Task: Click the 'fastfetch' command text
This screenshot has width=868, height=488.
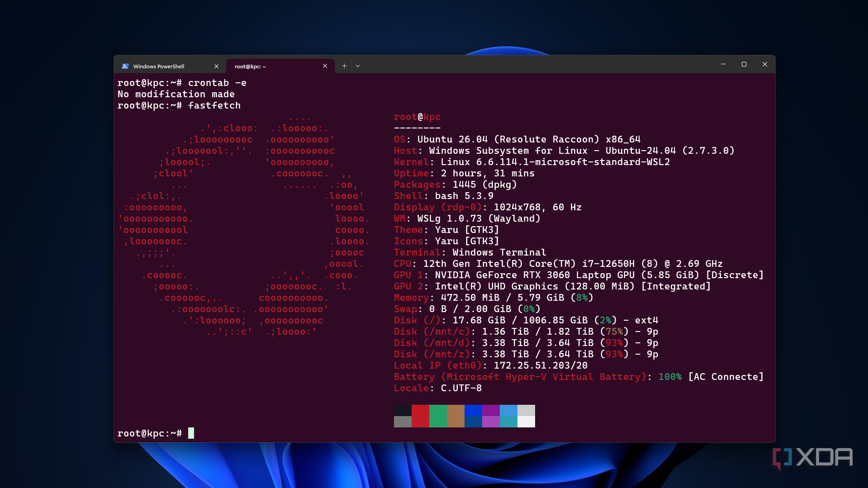Action: (214, 105)
